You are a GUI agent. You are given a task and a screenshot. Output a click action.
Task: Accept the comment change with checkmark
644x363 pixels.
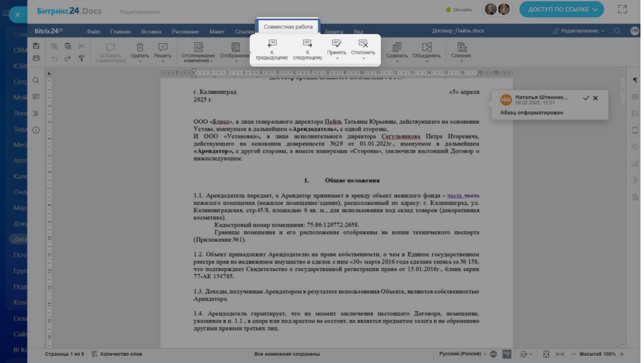point(586,98)
